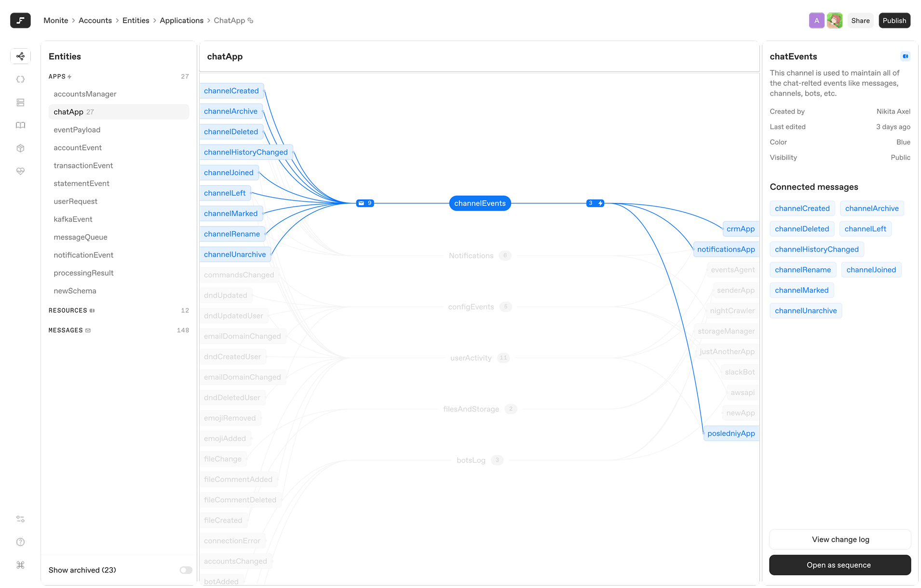This screenshot has height=588, width=921.
Task: Select chatApp in Entities list
Action: (x=119, y=112)
